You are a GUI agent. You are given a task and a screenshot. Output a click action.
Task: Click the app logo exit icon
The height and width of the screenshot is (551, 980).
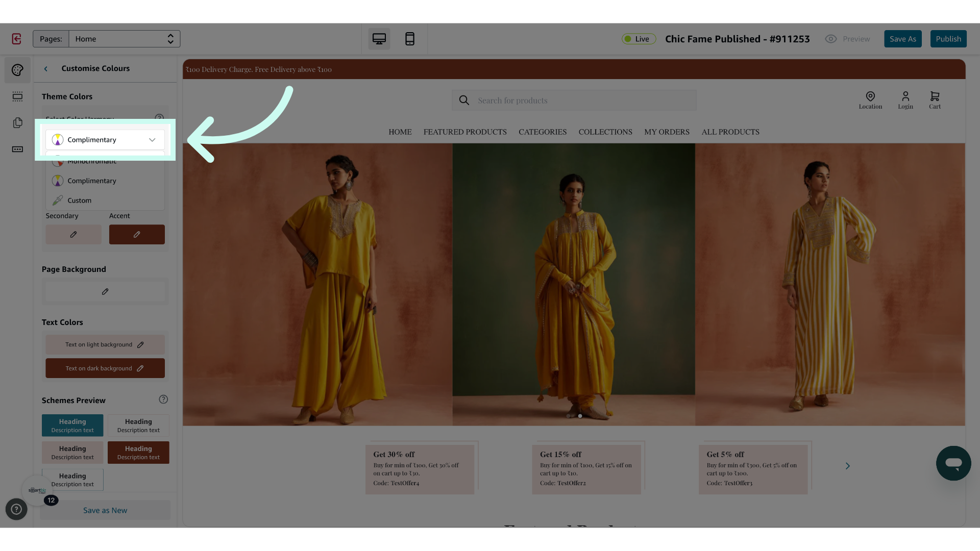(x=16, y=39)
